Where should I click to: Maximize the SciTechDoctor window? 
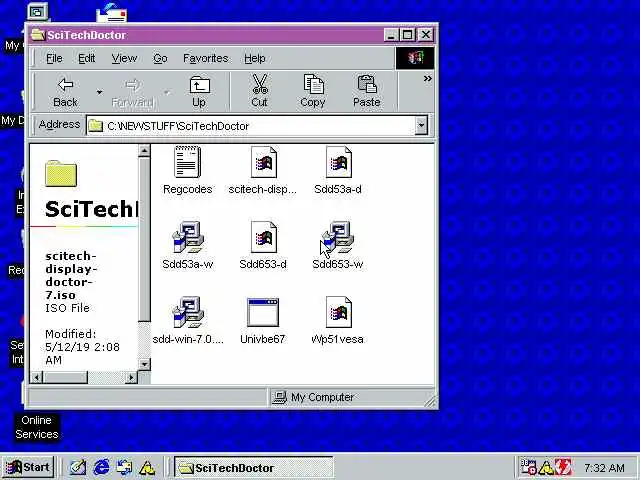(407, 35)
